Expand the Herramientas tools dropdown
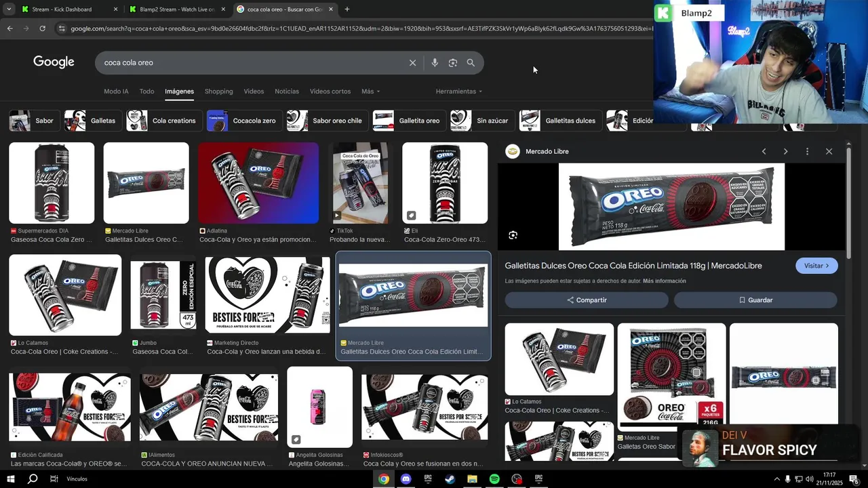868x488 pixels. (459, 91)
